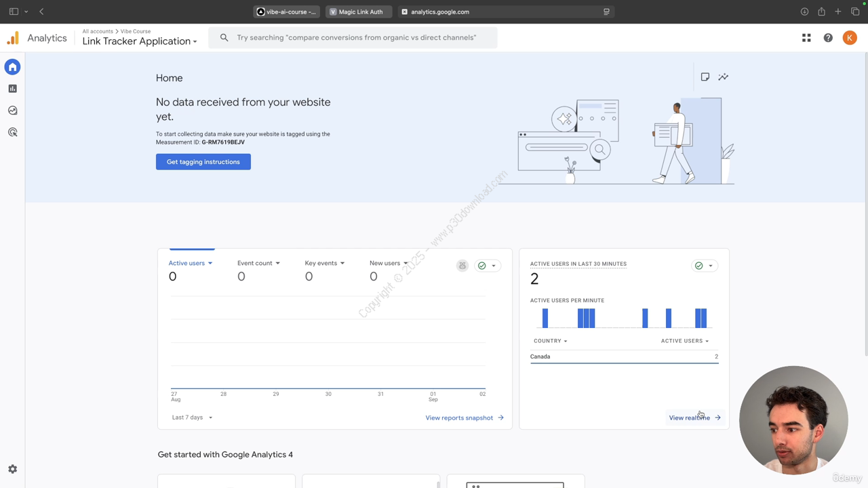This screenshot has height=488, width=868.
Task: Click the Get tagging instructions button
Action: pos(203,162)
